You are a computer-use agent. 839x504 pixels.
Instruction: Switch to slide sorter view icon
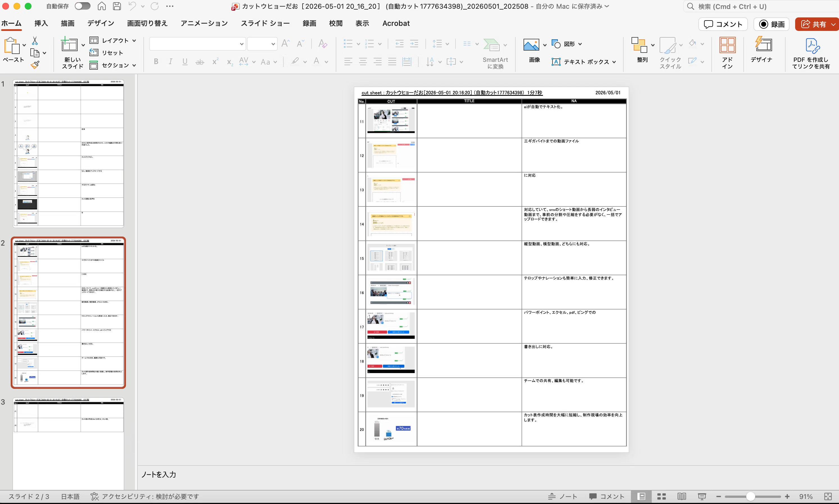tap(661, 496)
